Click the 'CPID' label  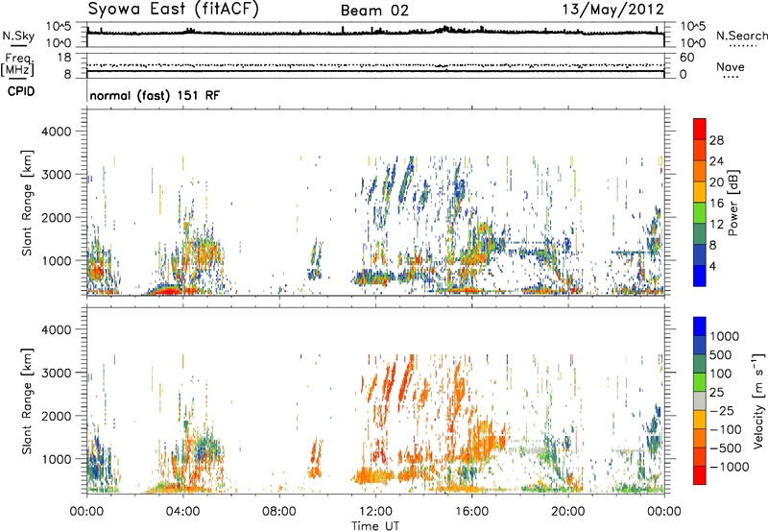point(21,91)
